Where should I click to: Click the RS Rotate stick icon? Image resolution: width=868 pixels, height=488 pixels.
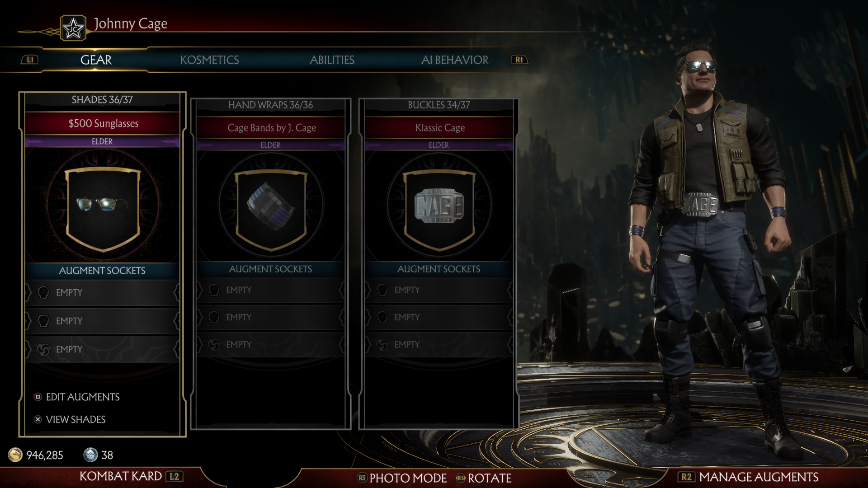460,478
